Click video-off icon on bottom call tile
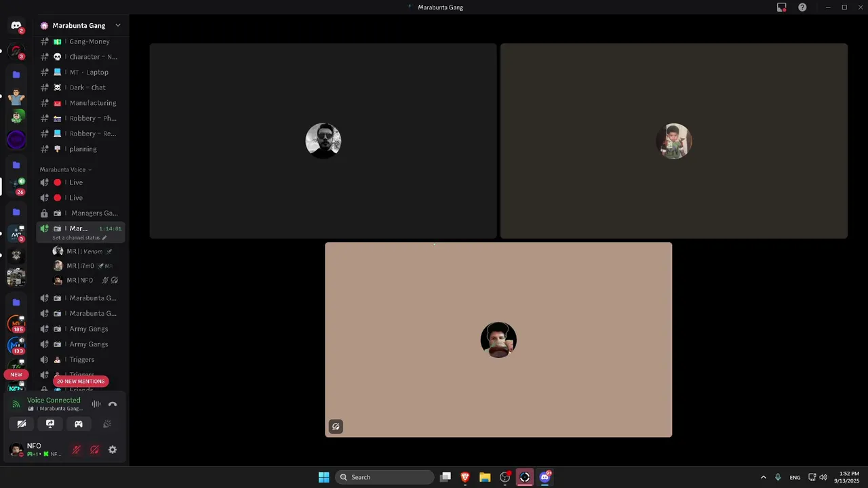This screenshot has height=488, width=868. pyautogui.click(x=336, y=426)
